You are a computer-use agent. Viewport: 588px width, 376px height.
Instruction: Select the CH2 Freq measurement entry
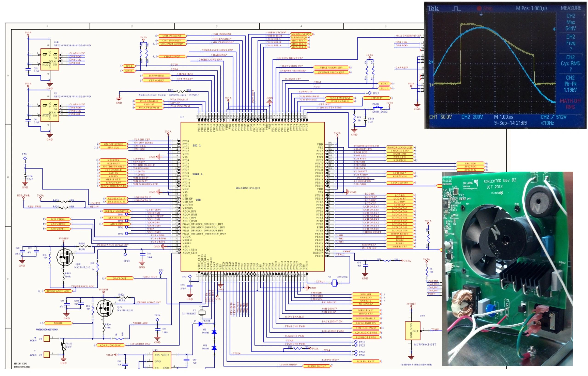click(x=570, y=43)
